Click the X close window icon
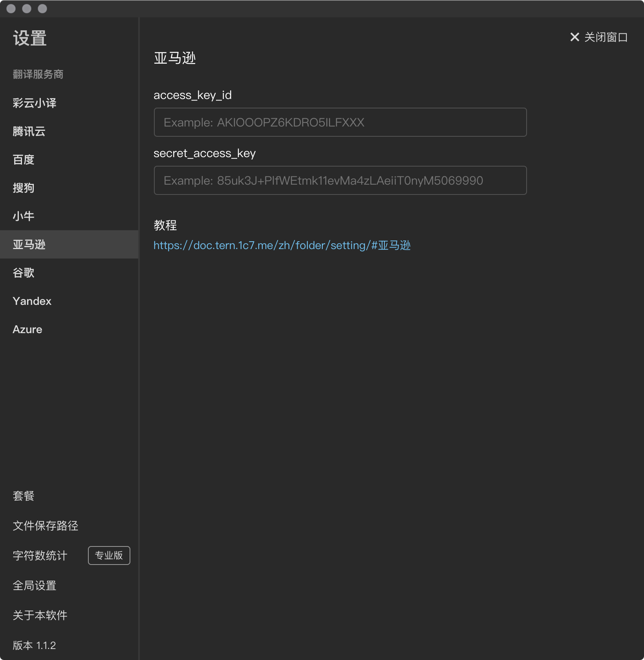This screenshot has width=644, height=660. [x=574, y=37]
